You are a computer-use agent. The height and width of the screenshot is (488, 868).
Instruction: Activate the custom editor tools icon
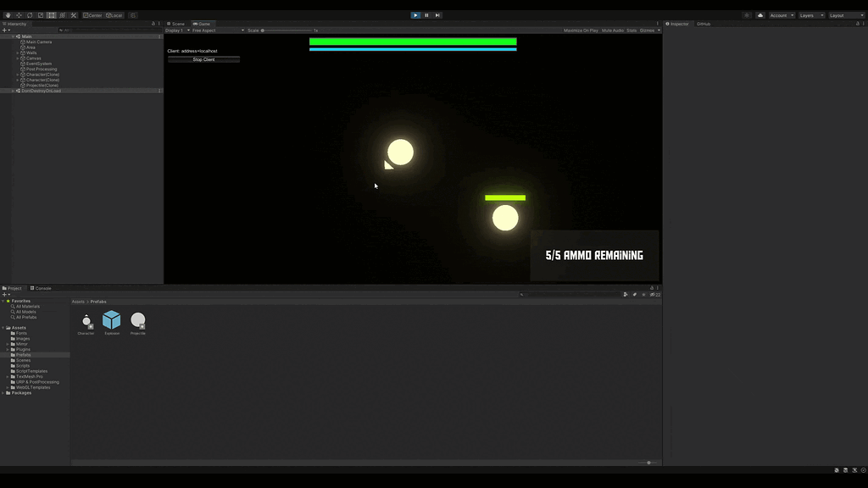click(73, 15)
